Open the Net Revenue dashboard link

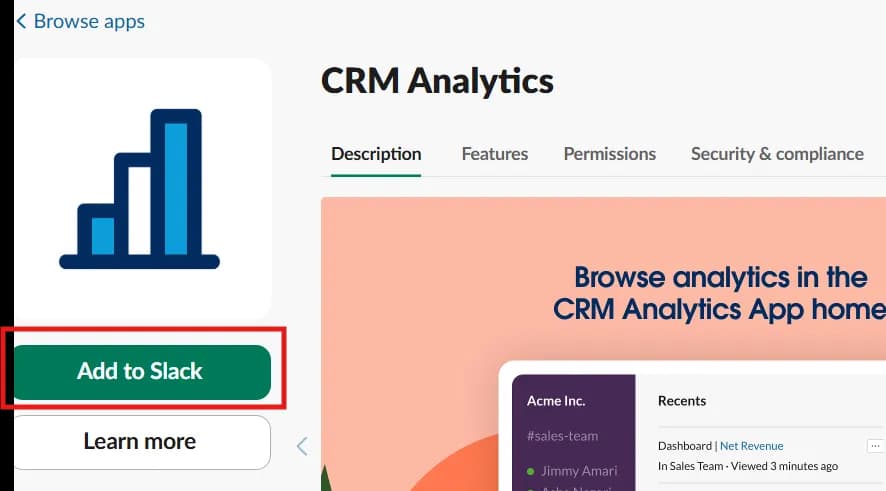752,446
